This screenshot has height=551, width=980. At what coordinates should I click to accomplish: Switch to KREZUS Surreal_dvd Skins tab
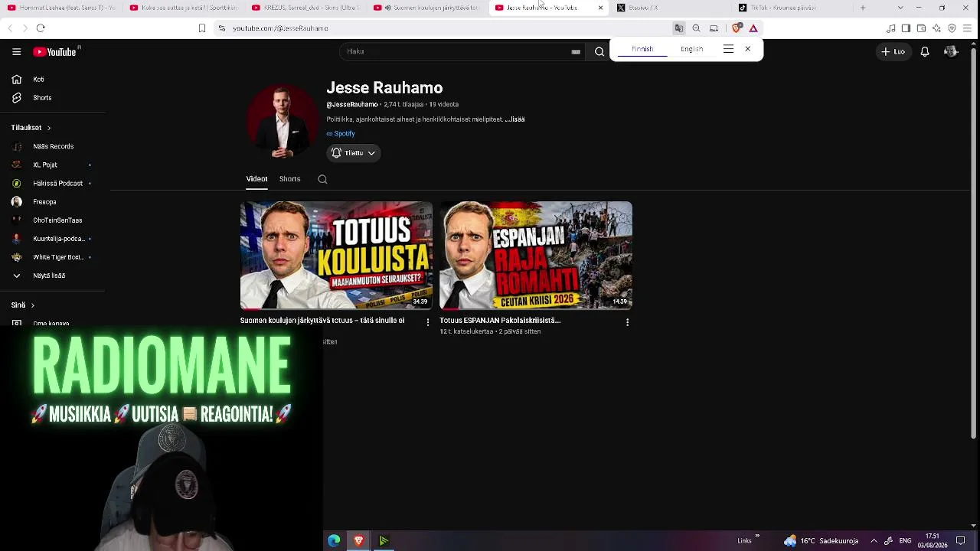(306, 8)
